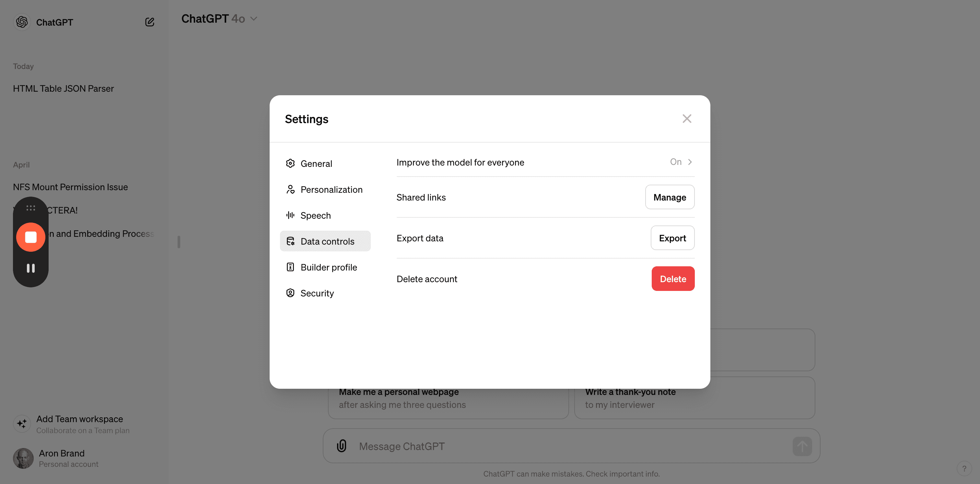This screenshot has width=980, height=484.
Task: Export account data
Action: (x=672, y=238)
